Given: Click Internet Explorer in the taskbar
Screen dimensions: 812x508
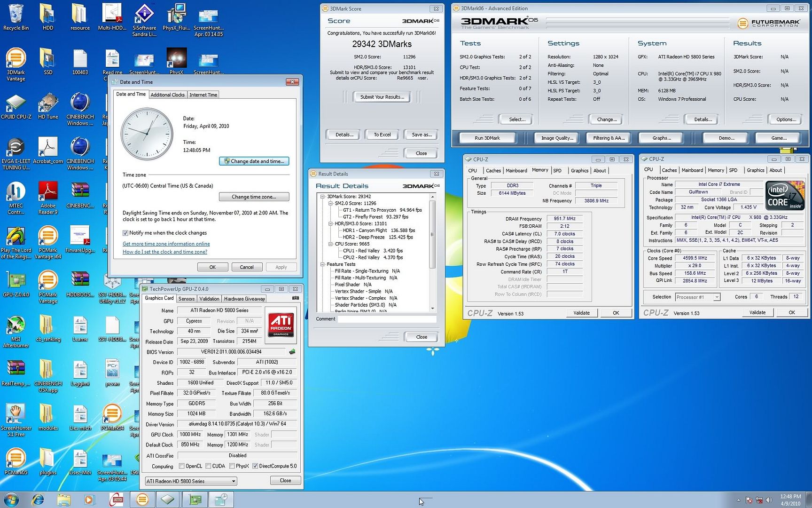Looking at the screenshot, I should click(x=38, y=500).
